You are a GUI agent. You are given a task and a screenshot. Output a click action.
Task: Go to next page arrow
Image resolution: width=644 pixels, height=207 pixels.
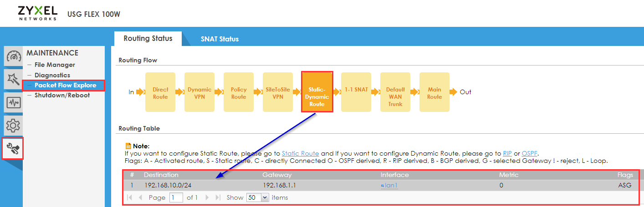point(207,197)
